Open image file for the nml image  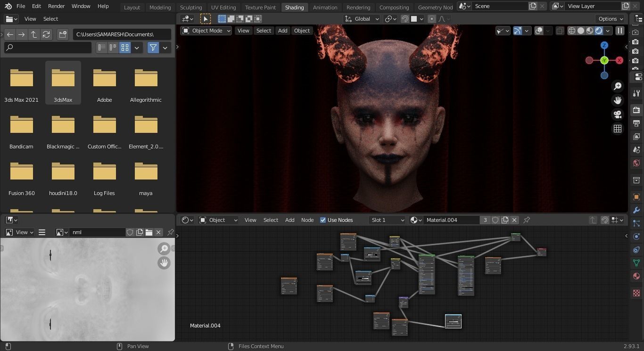[x=149, y=232]
